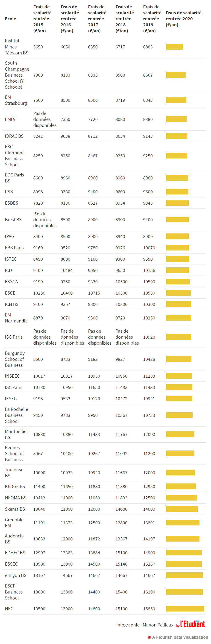Click the rentrée 2017 fees column header
The height and width of the screenshot is (644, 211).
coord(97,19)
